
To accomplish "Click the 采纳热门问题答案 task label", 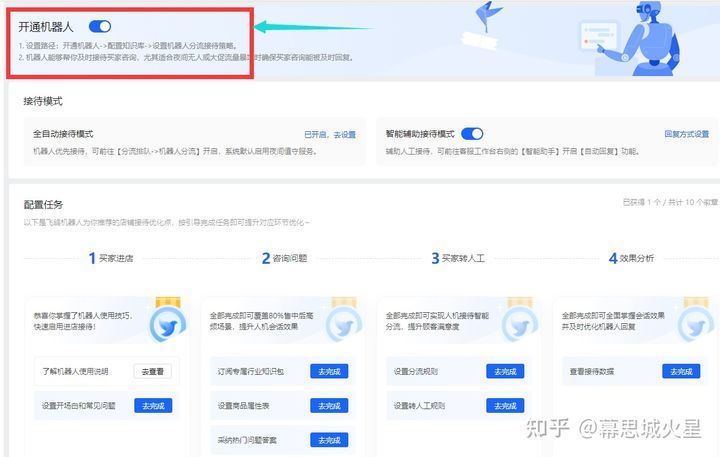I will (247, 440).
